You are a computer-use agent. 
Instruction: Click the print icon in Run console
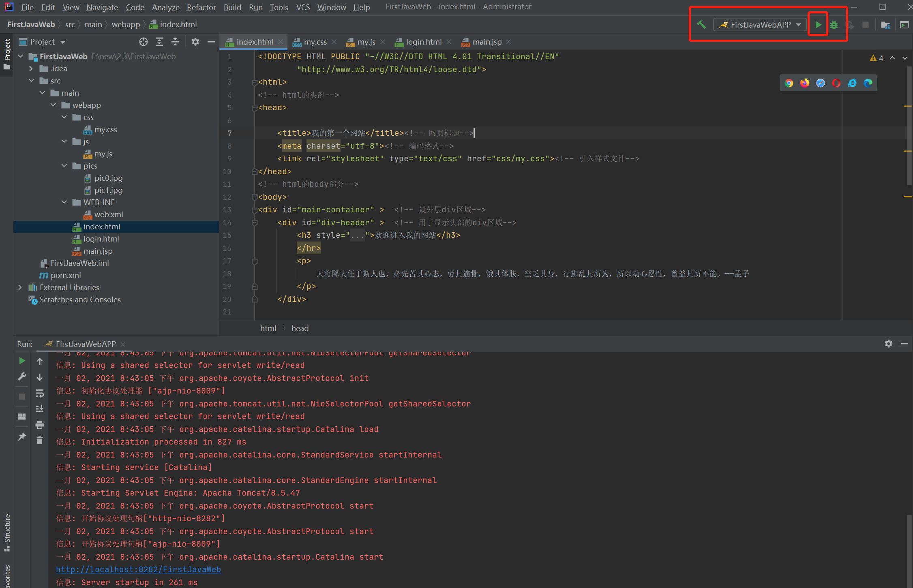pyautogui.click(x=40, y=425)
